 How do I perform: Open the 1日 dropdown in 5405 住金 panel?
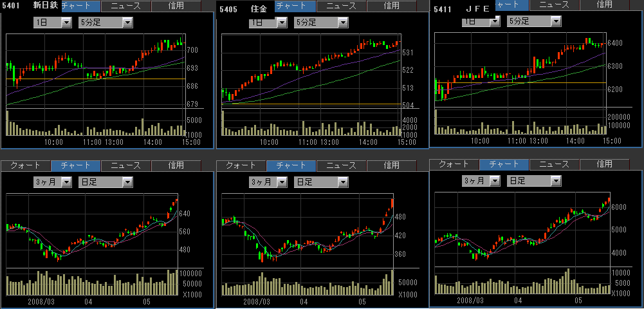tap(282, 23)
